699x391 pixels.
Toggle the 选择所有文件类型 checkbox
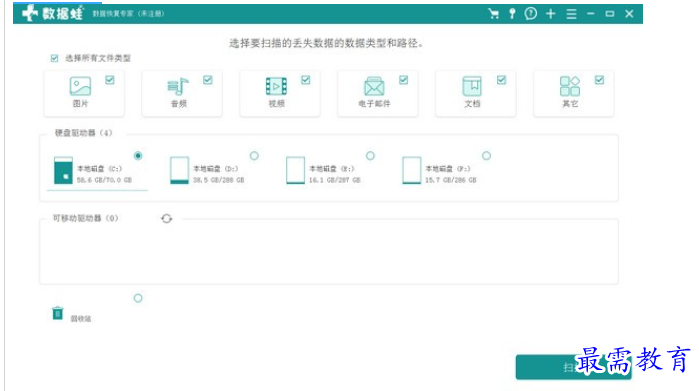54,58
